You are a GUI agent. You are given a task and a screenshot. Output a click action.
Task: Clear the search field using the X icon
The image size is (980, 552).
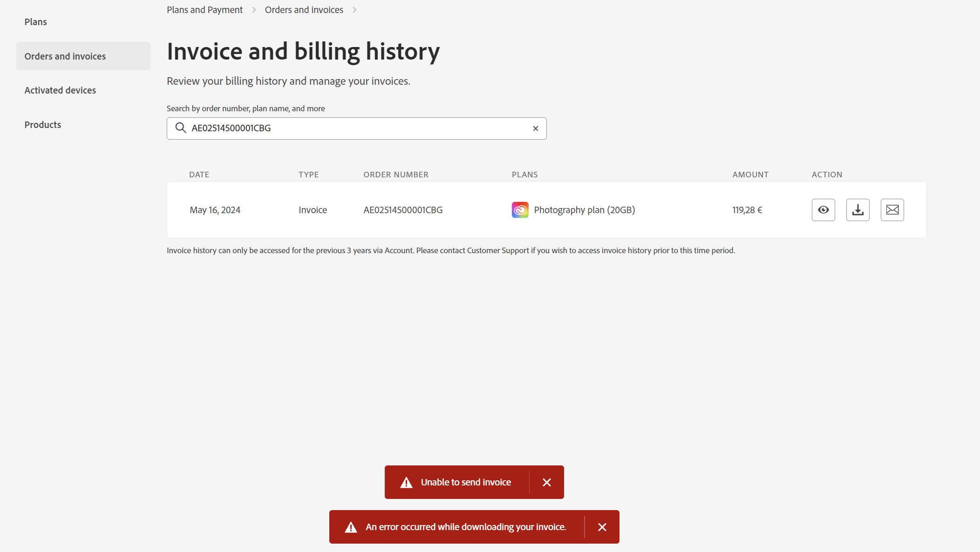[535, 128]
